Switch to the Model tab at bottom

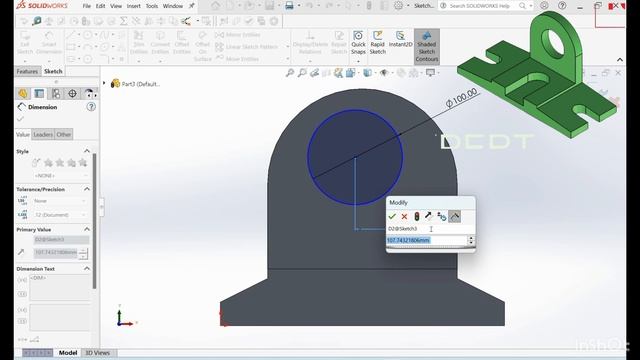(x=68, y=353)
